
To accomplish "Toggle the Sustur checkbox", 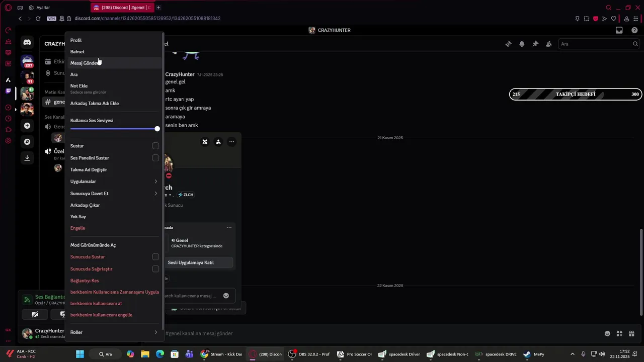I will tap(155, 146).
